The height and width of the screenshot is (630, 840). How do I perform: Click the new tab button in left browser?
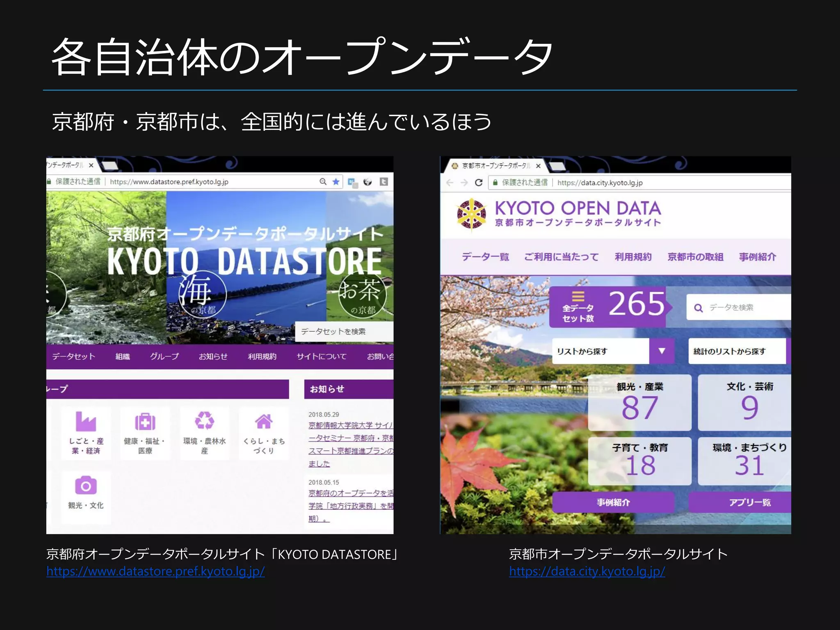pyautogui.click(x=110, y=166)
